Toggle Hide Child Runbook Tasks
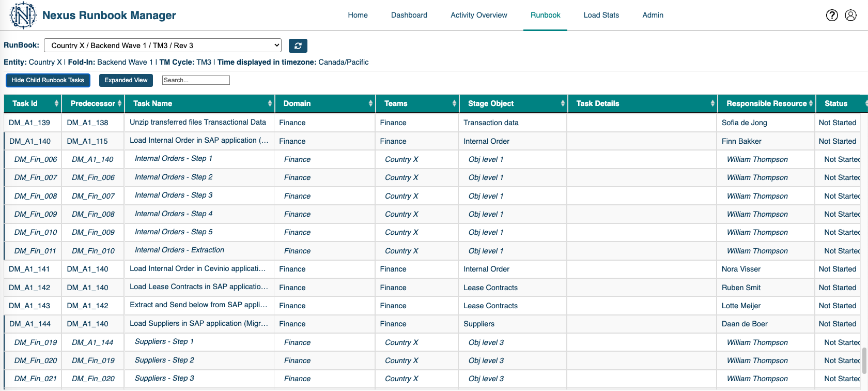 [48, 80]
